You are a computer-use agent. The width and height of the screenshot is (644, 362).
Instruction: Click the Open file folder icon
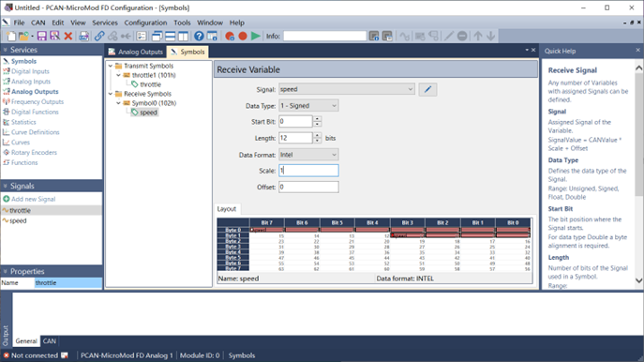click(x=23, y=37)
